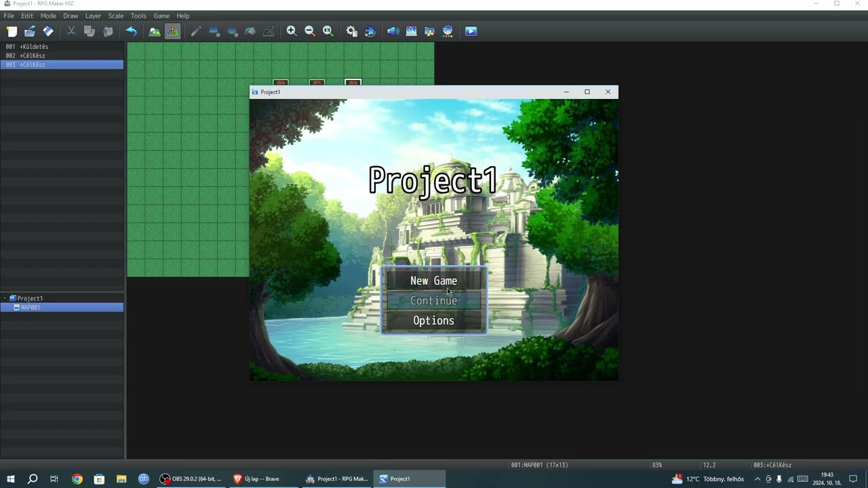Open the Event Searcher icon

(x=411, y=31)
